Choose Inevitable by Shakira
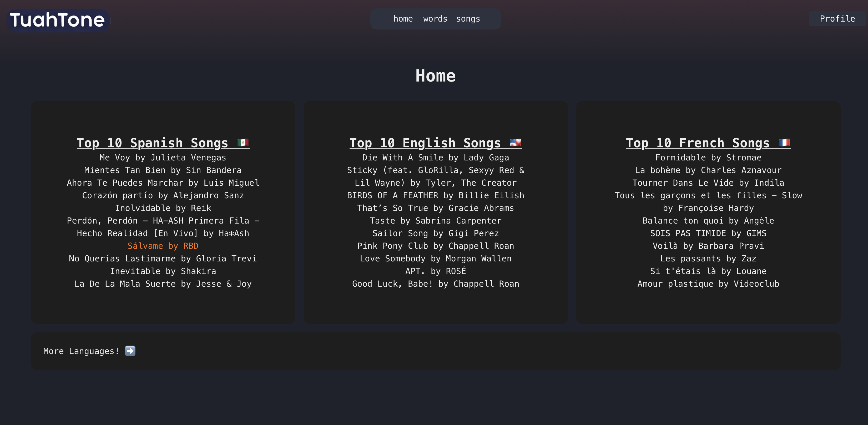The height and width of the screenshot is (425, 868). click(163, 271)
